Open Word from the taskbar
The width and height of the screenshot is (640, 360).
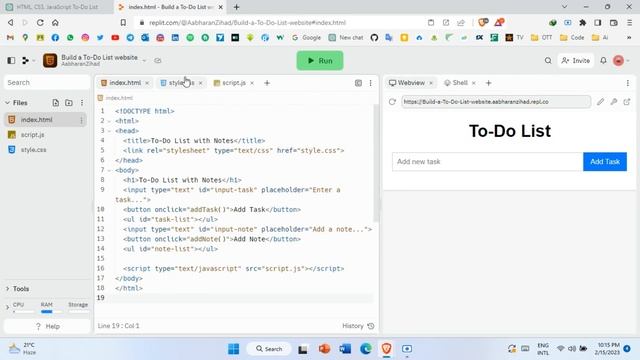point(345,349)
